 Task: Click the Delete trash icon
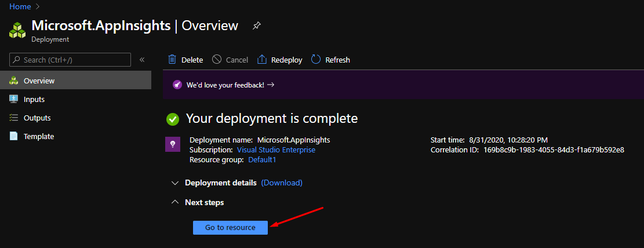pyautogui.click(x=172, y=60)
